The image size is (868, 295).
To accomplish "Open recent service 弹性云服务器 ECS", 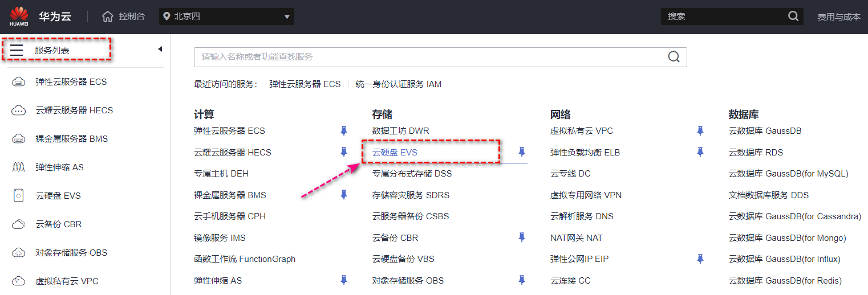I will coord(305,84).
